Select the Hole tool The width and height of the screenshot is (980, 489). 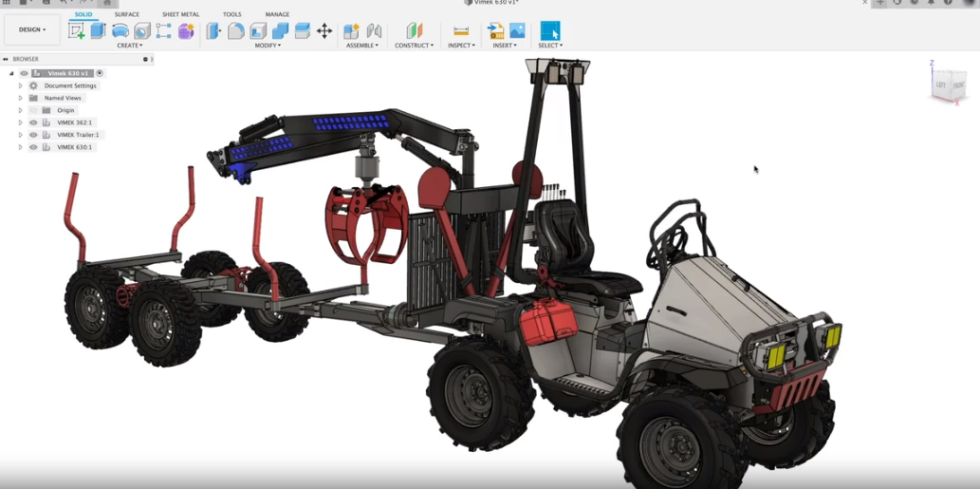pyautogui.click(x=142, y=30)
